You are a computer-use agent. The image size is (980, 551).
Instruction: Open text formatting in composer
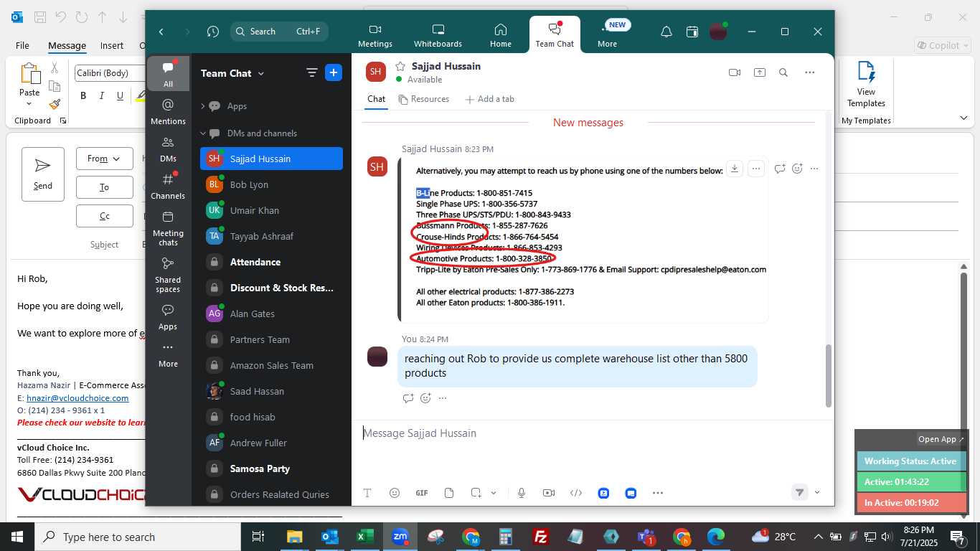(x=367, y=493)
